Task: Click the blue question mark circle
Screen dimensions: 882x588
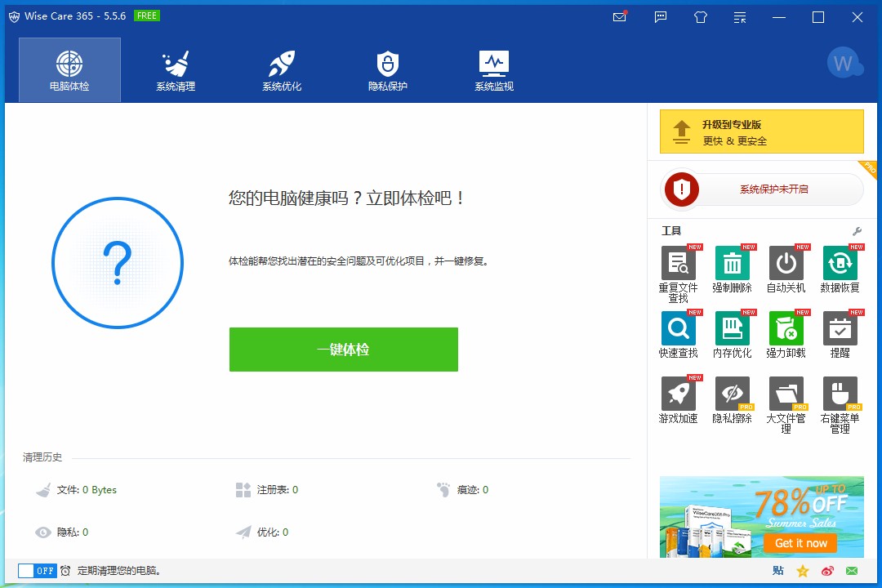Action: tap(118, 263)
